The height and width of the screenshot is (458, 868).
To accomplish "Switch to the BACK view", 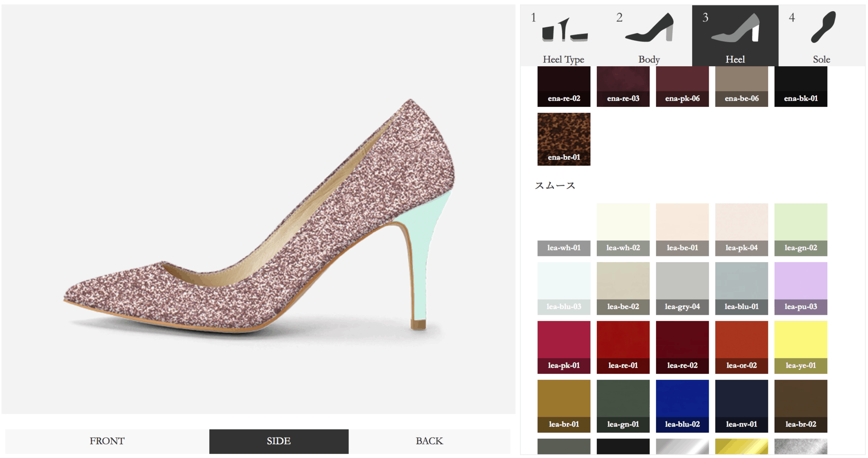I will click(x=429, y=441).
